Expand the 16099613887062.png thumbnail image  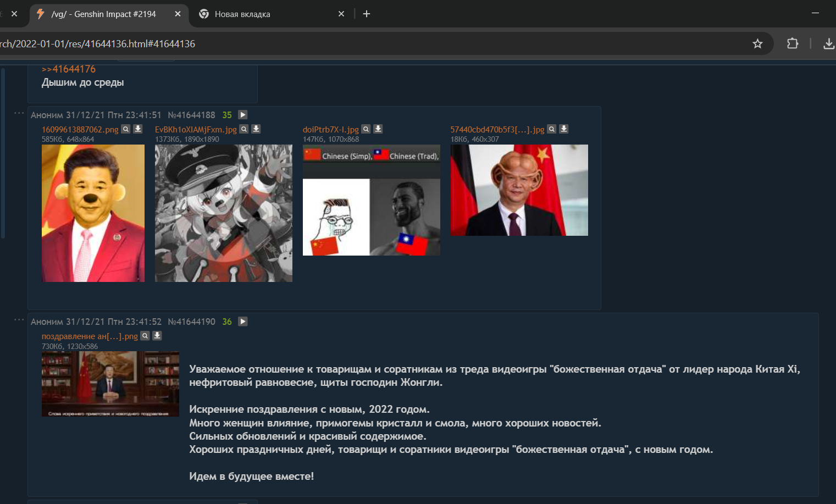(93, 213)
